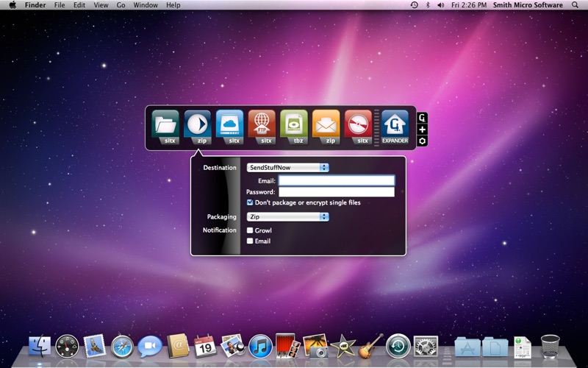
Task: Open the Go menu
Action: pos(121,5)
